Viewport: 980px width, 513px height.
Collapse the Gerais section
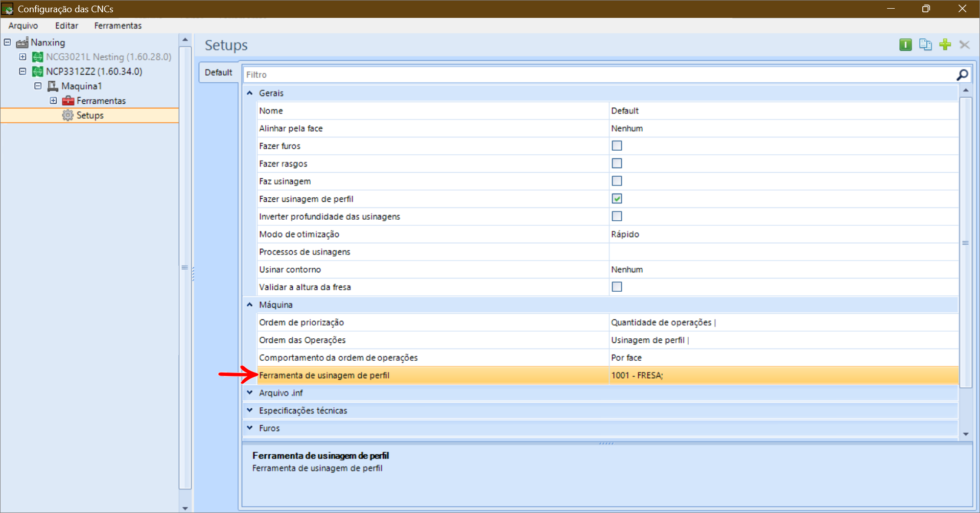[x=250, y=93]
